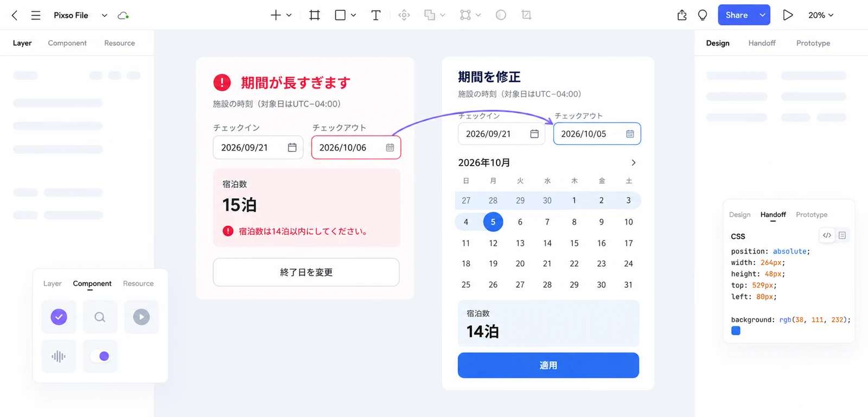Select the Text tool

(375, 15)
